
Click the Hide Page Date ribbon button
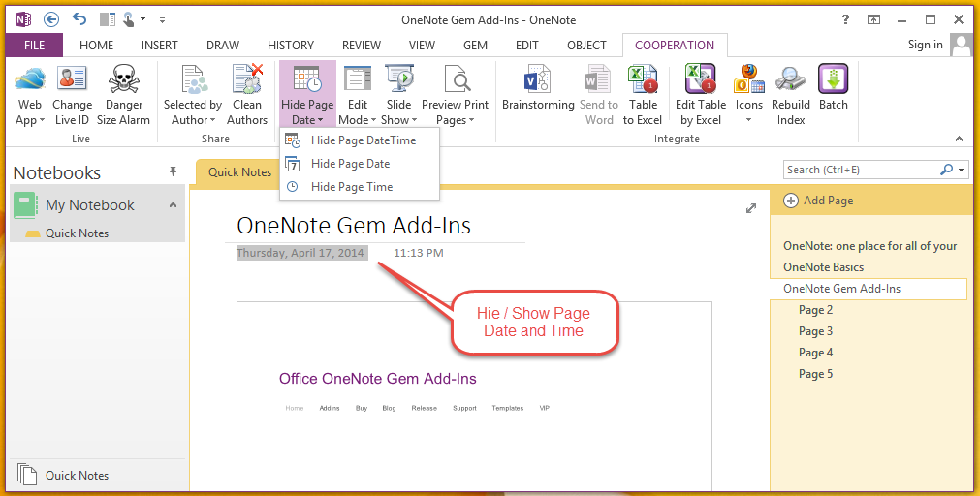coord(307,95)
